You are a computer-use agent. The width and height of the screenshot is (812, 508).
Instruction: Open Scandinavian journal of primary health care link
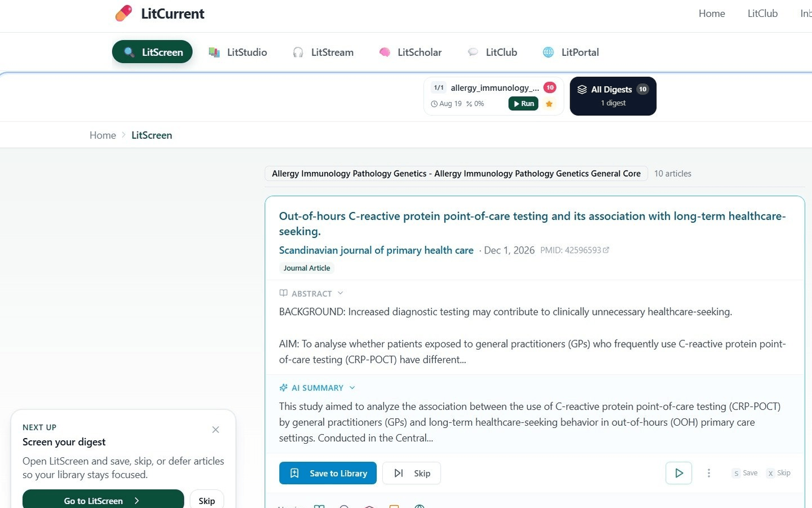click(x=376, y=250)
